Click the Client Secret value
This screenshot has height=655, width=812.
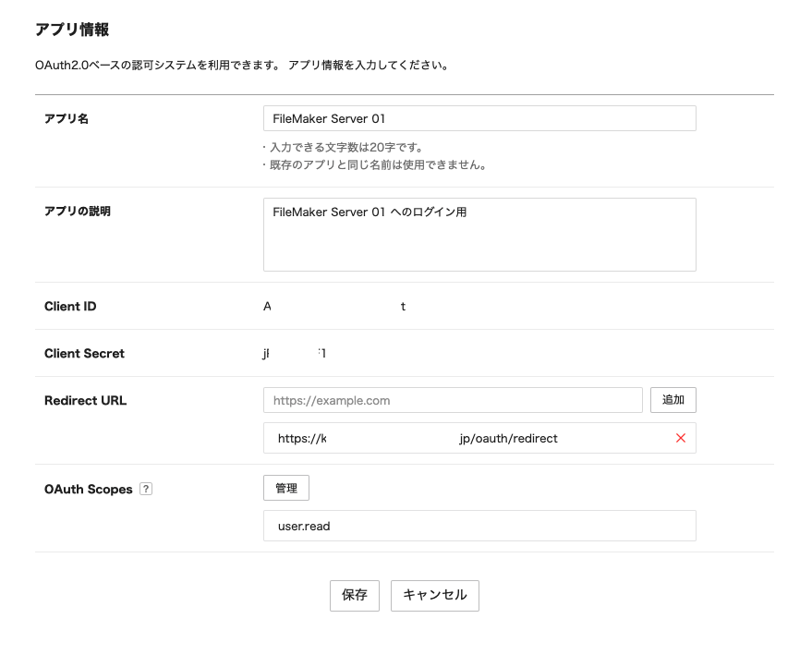point(295,354)
